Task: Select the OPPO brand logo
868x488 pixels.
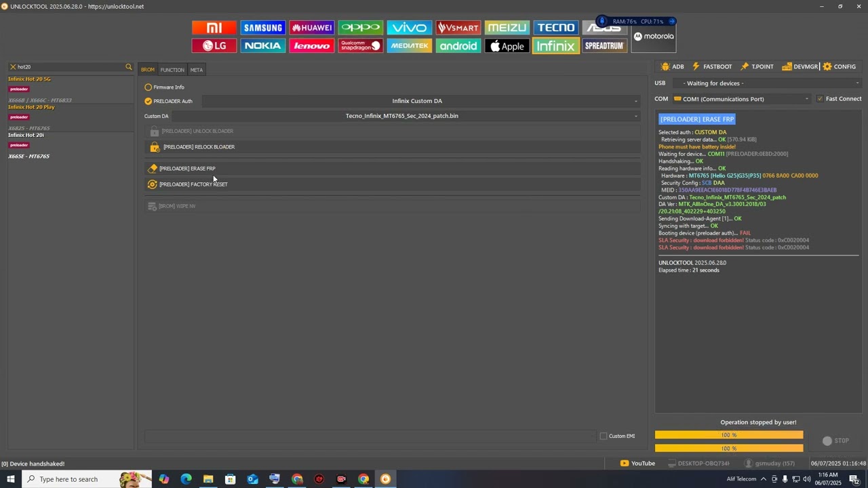Action: pyautogui.click(x=361, y=28)
